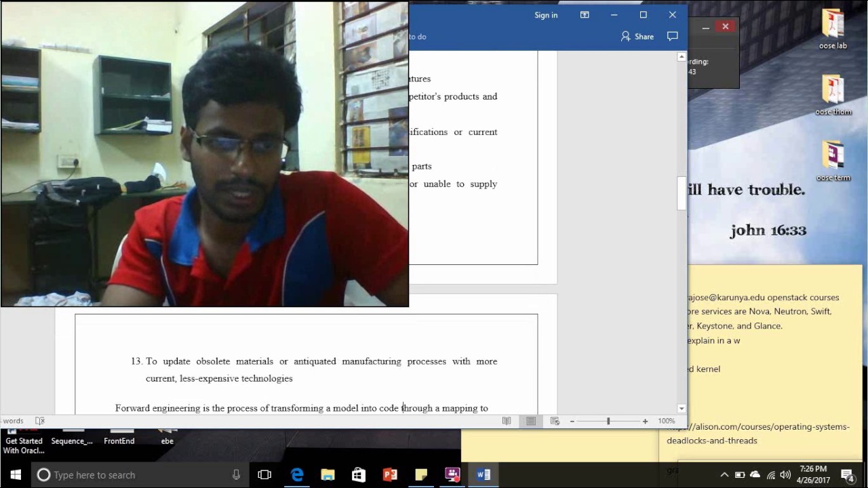The height and width of the screenshot is (488, 868).
Task: Click the volume icon in system tray
Action: coord(785,475)
